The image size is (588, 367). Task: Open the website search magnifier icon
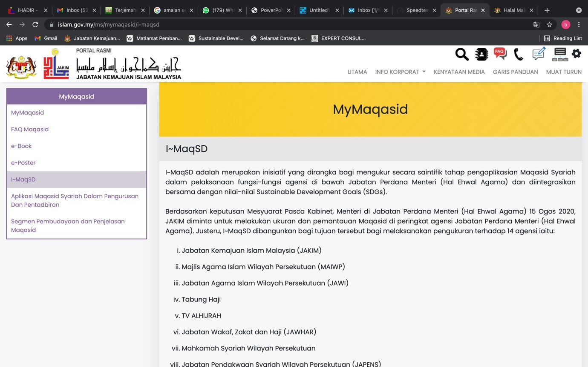pos(462,54)
